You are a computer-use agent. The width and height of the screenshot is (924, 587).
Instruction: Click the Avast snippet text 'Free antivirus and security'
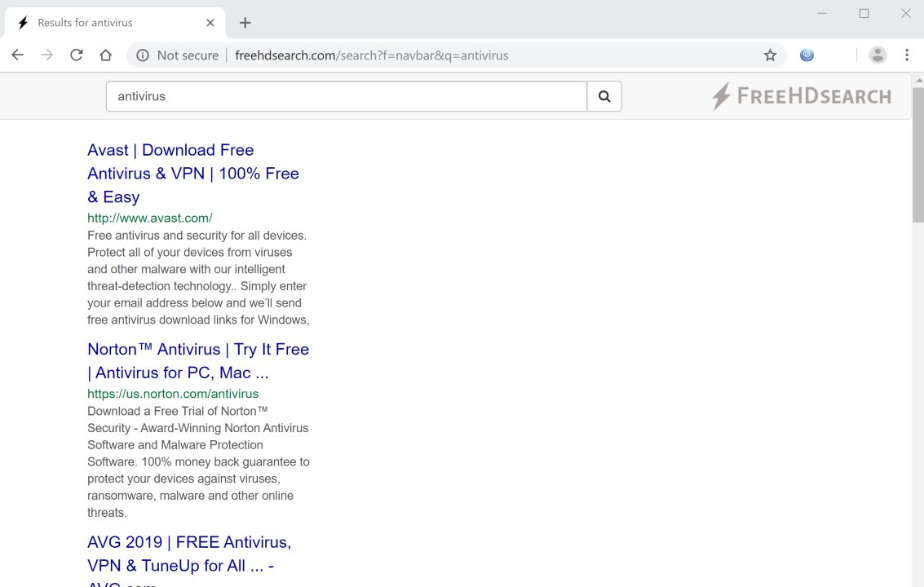coord(157,235)
